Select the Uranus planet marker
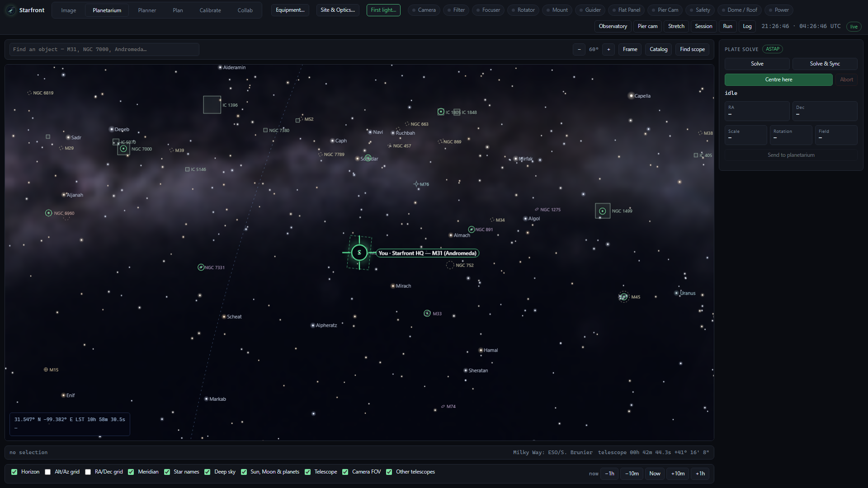The height and width of the screenshot is (488, 868). (x=676, y=293)
